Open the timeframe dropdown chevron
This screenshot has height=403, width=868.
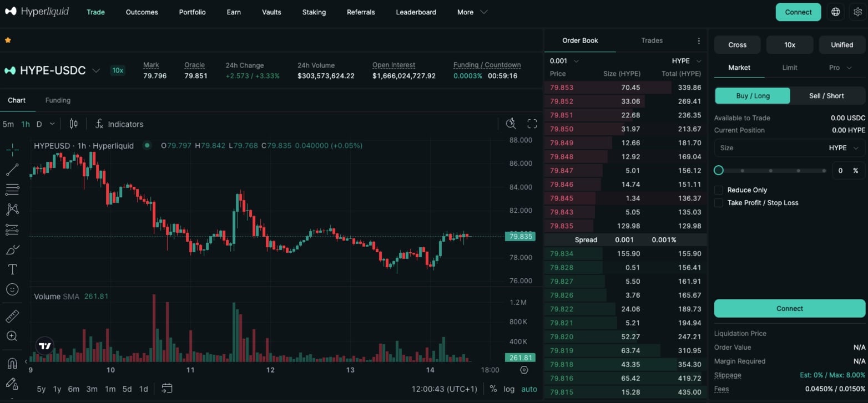coord(52,124)
